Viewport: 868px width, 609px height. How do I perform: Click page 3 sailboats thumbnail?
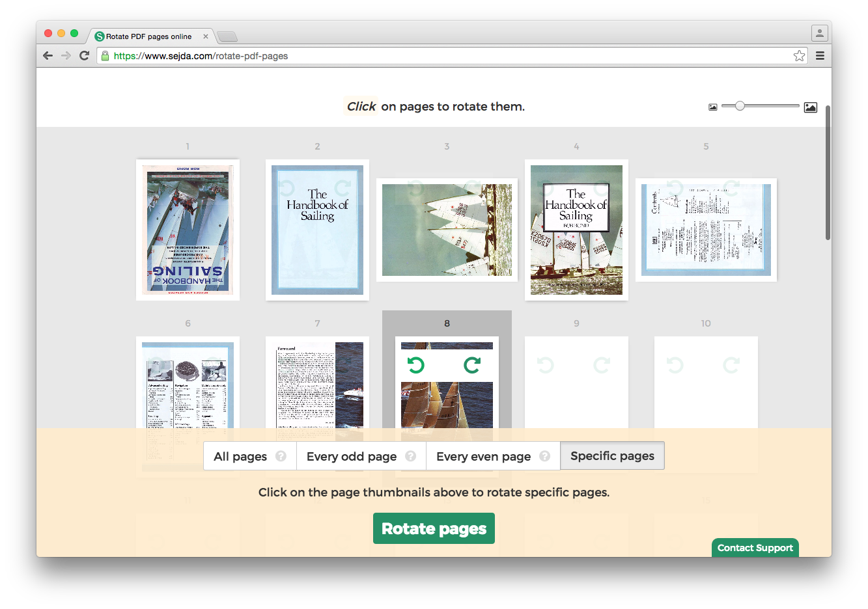447,230
